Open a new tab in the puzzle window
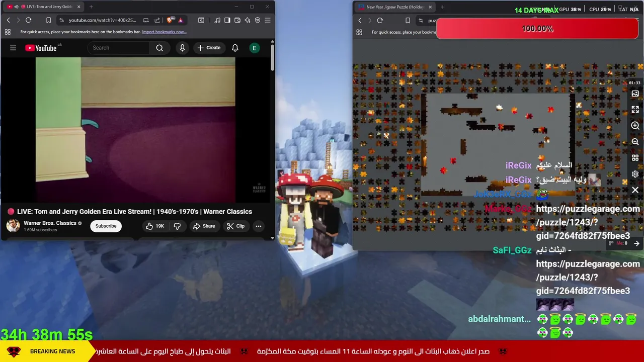 coord(443,7)
